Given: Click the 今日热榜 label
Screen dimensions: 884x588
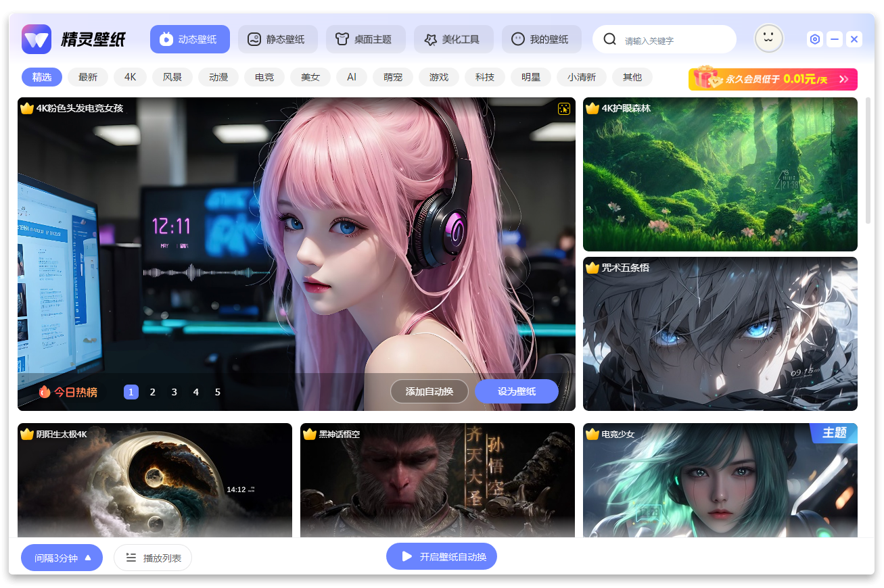Looking at the screenshot, I should [76, 392].
